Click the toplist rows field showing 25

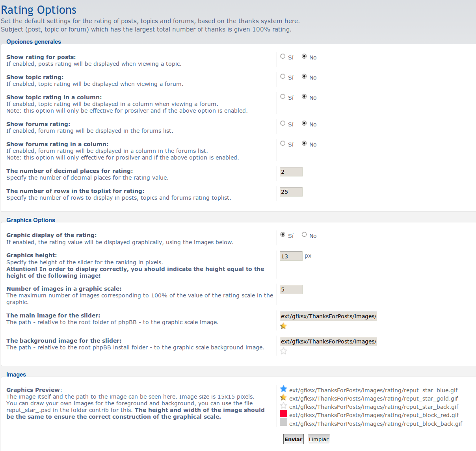point(291,192)
